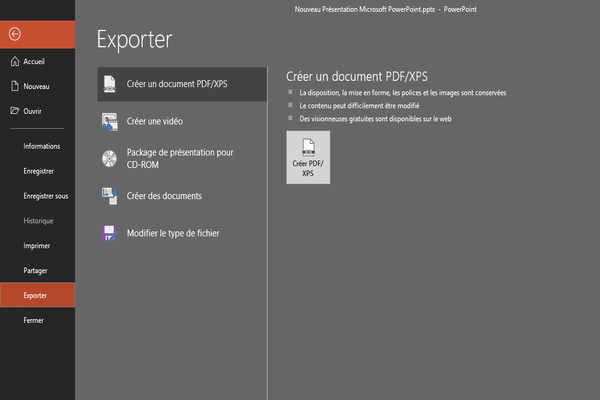
Task: Open the Informations section
Action: 38,146
